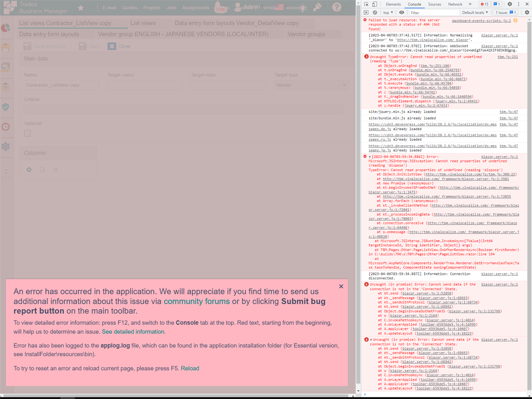This screenshot has width=532, height=399.
Task: Switch to the Console tab
Action: coord(414,4)
